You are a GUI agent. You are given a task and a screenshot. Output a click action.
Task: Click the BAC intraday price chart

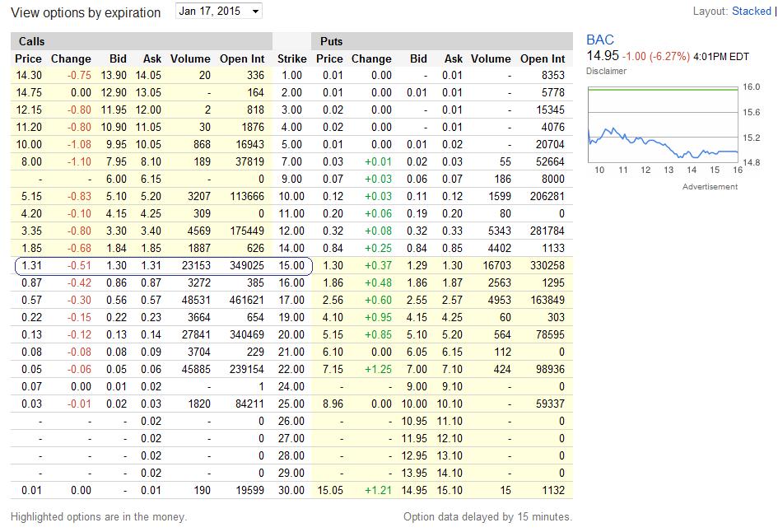pos(663,124)
